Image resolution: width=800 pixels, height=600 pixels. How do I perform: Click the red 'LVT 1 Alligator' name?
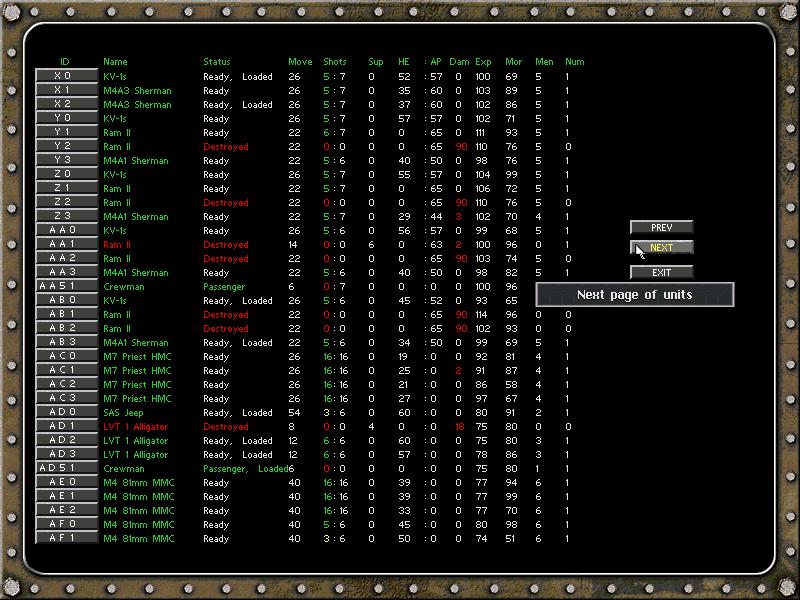[x=135, y=427]
